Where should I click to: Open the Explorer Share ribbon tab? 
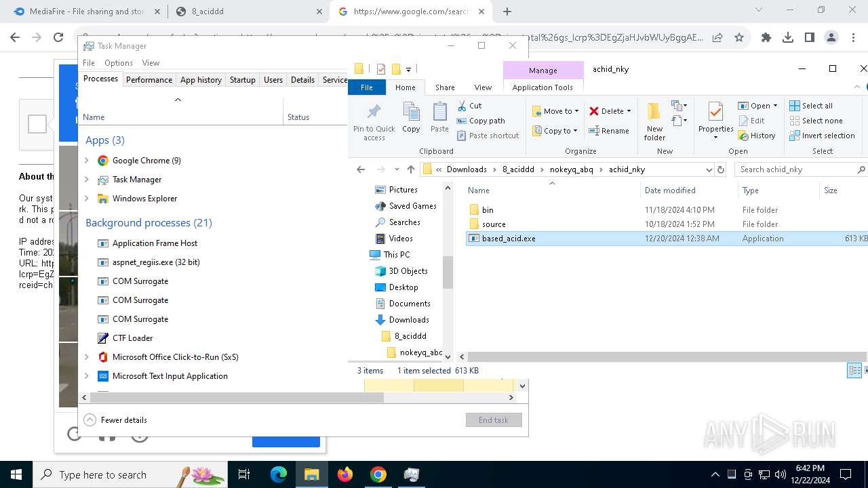pyautogui.click(x=445, y=87)
